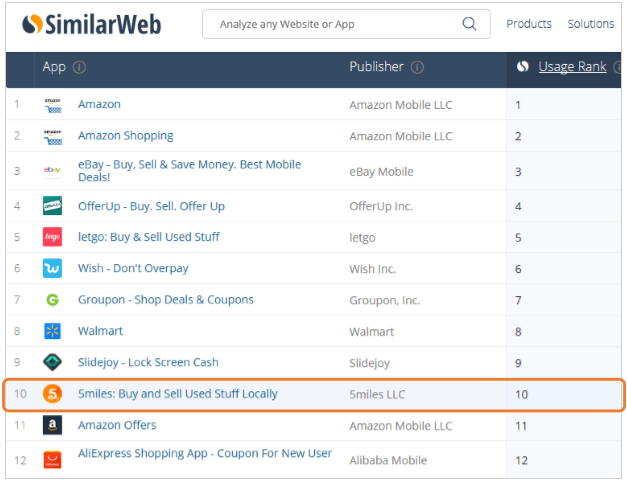
Task: Click publisher 5miles LLC
Action: [x=377, y=395]
